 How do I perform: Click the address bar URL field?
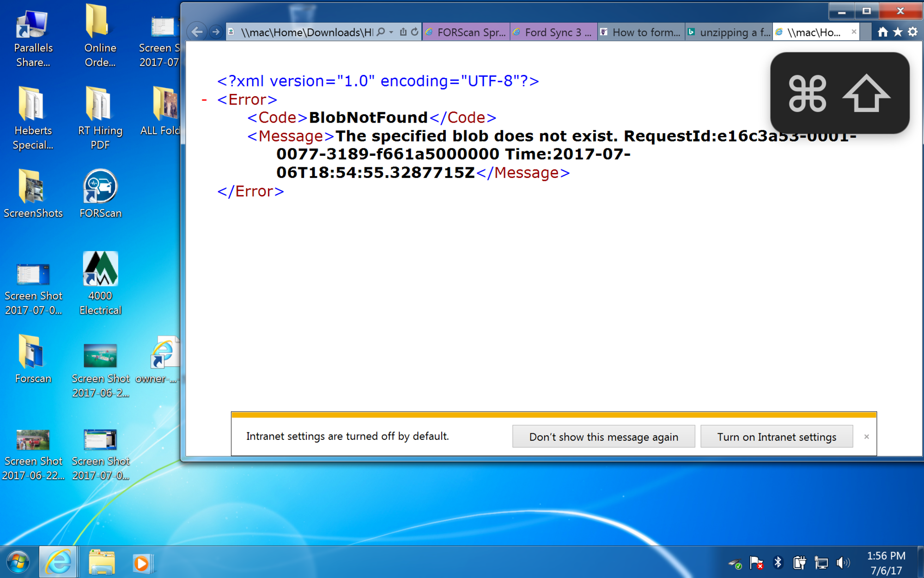(305, 32)
